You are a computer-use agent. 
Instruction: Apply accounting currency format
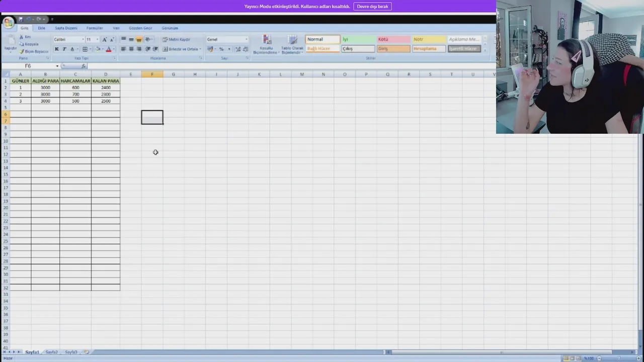(210, 49)
